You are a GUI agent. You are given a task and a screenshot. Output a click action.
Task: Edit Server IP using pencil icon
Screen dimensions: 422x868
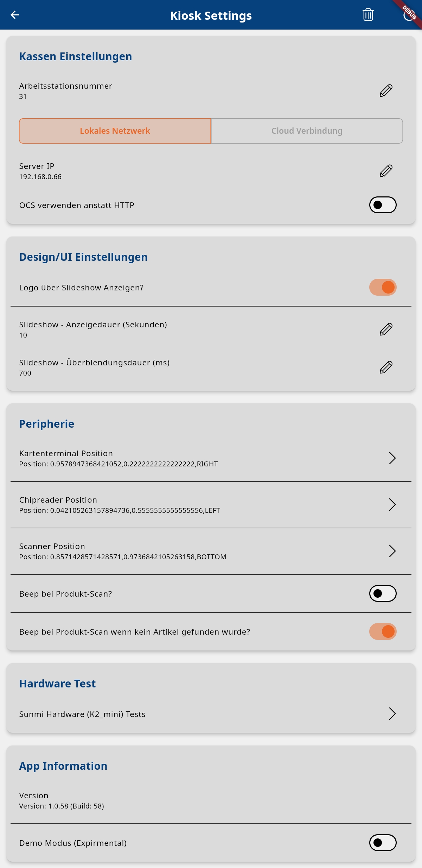coord(386,171)
